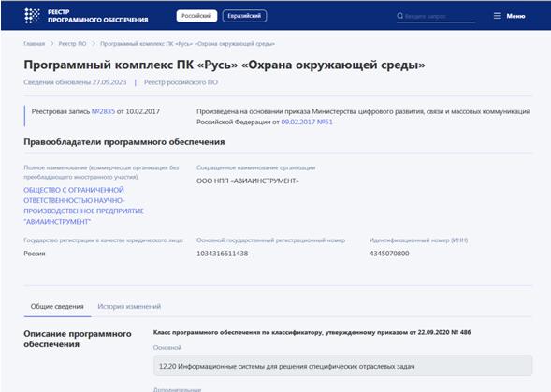
Task: Click the 12.20 Информационные системы class field
Action: [342, 366]
